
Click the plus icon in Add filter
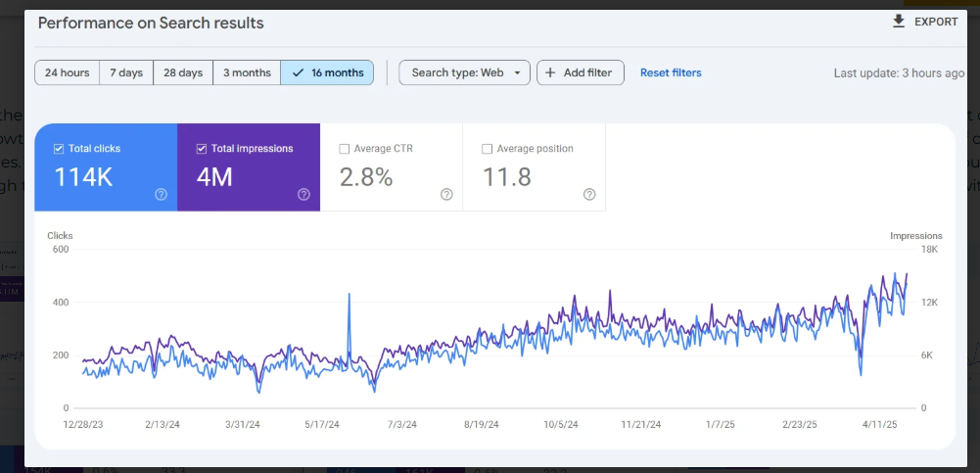tap(550, 72)
